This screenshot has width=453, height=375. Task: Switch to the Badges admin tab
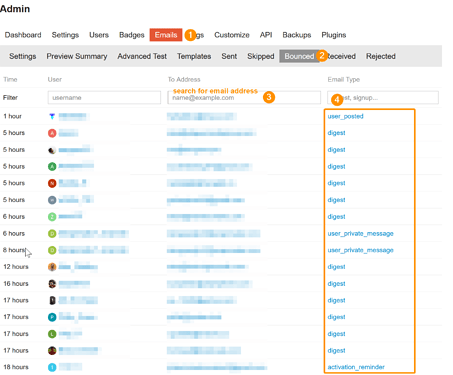coord(132,35)
